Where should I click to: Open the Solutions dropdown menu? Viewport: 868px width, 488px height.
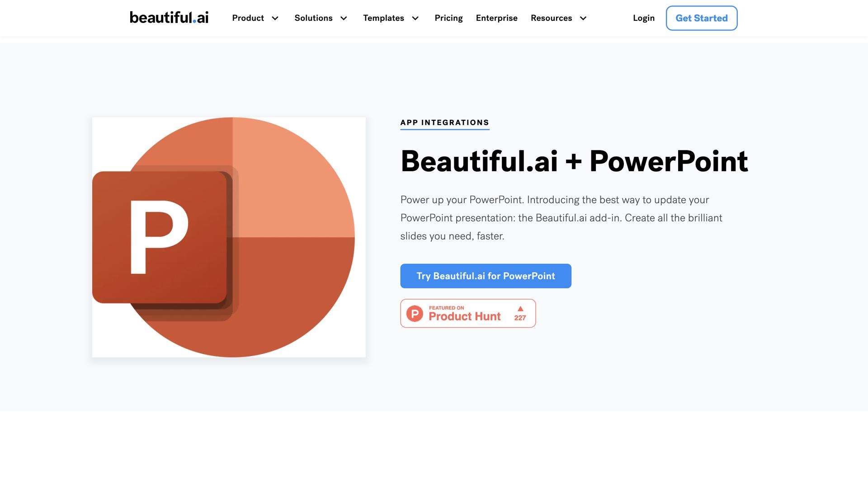(x=313, y=18)
